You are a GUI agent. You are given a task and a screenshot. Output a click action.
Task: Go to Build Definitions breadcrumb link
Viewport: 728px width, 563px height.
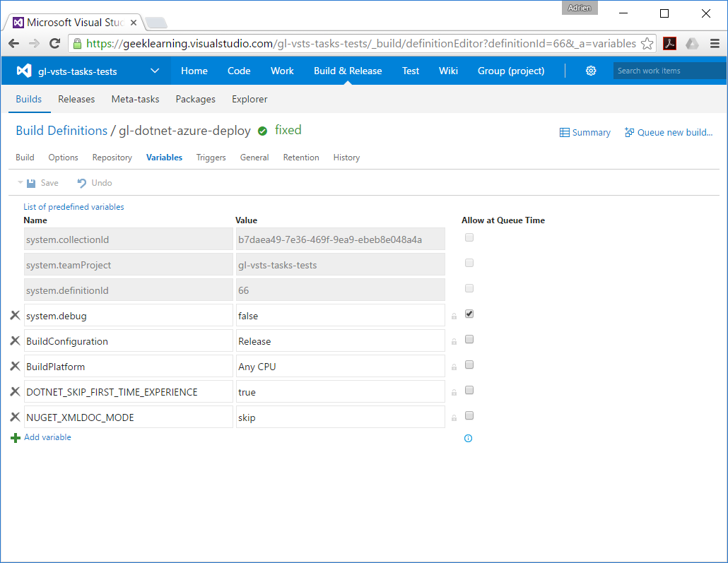(61, 131)
